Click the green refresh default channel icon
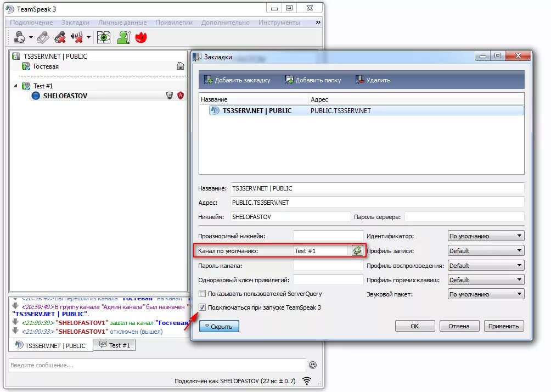The width and height of the screenshot is (551, 392). [357, 250]
